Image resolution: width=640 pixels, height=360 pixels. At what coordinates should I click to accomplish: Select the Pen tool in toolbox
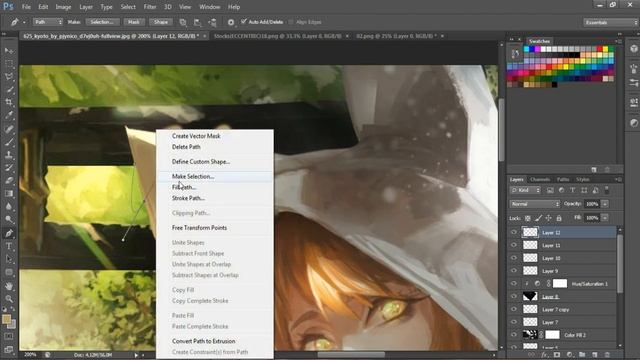9,233
